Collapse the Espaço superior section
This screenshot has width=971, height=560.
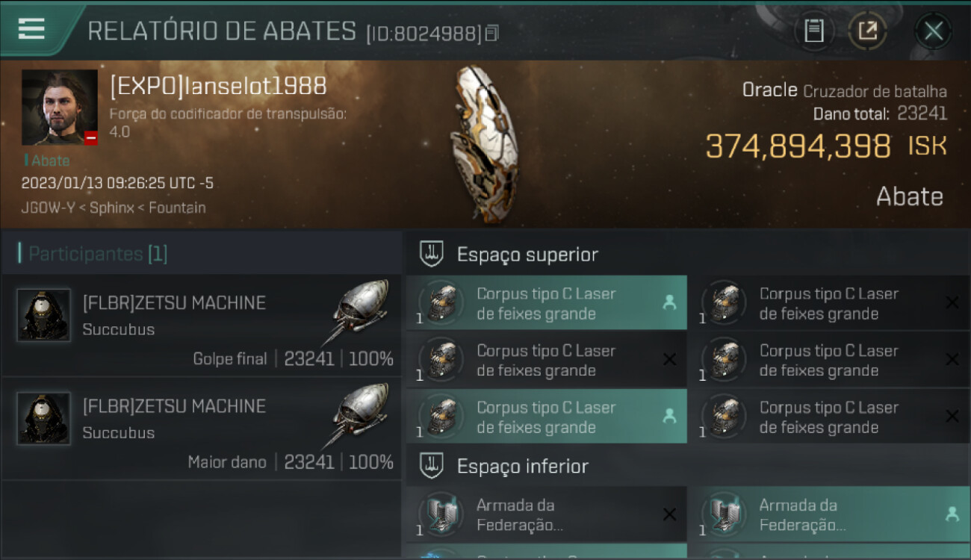coord(432,254)
